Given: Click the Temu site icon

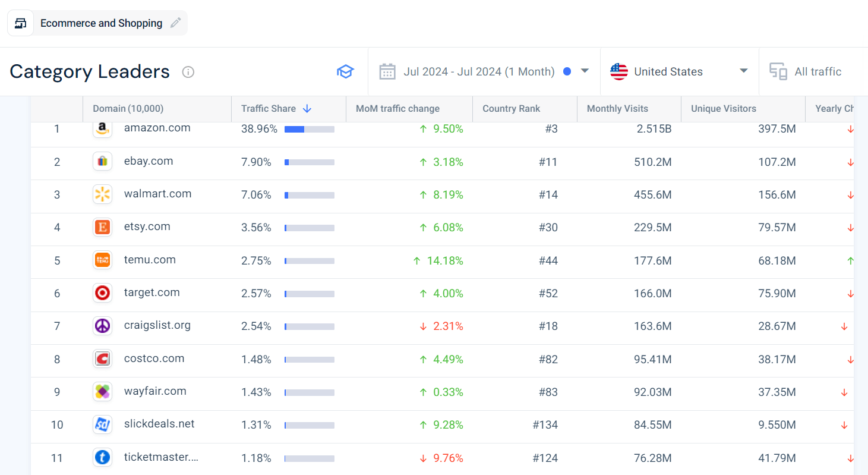Looking at the screenshot, I should coord(102,260).
